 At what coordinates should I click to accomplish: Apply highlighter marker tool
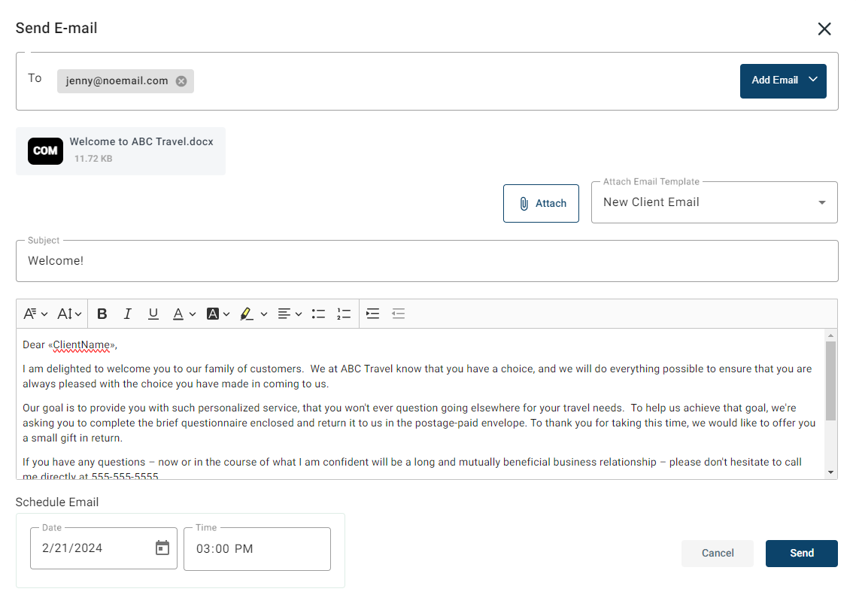point(247,314)
